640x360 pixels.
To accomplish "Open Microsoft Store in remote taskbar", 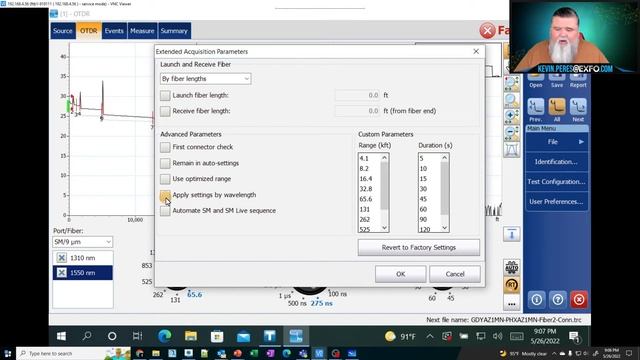I will point(217,336).
